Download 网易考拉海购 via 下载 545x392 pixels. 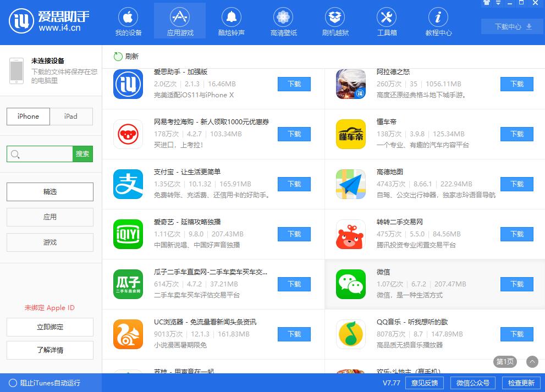coord(294,134)
